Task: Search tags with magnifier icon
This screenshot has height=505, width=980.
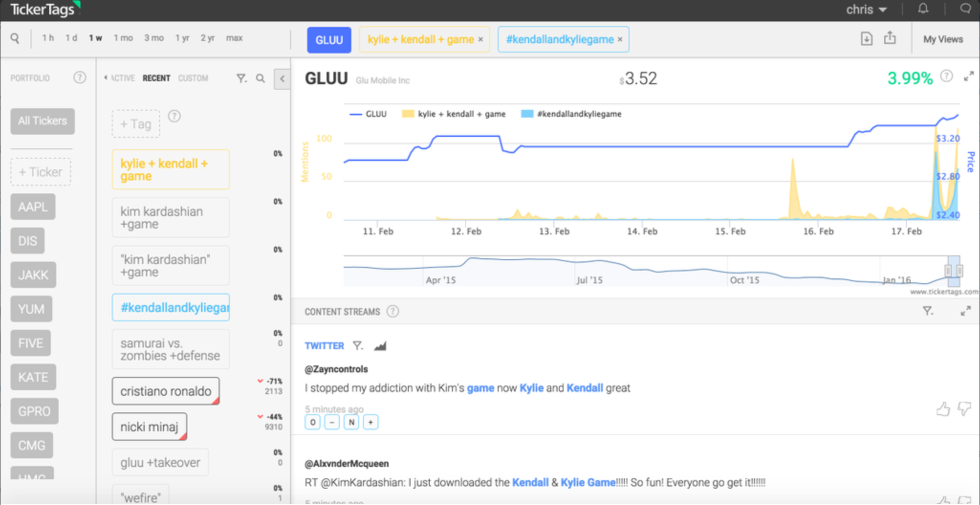Action: [x=260, y=78]
